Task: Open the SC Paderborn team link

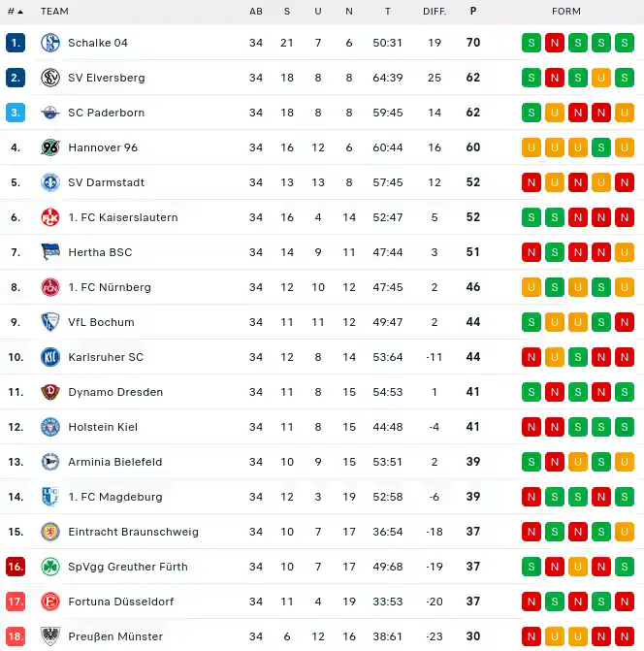Action: [x=107, y=113]
